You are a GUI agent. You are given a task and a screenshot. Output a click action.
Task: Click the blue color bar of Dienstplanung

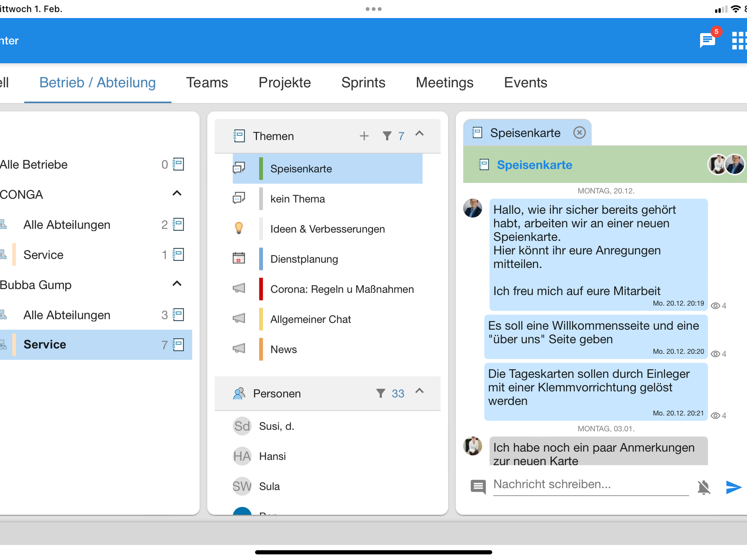[261, 259]
